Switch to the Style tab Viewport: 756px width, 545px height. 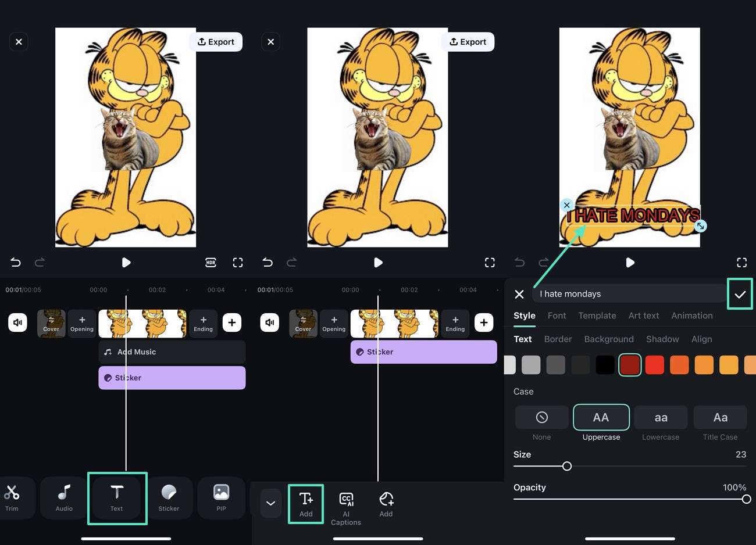tap(525, 315)
